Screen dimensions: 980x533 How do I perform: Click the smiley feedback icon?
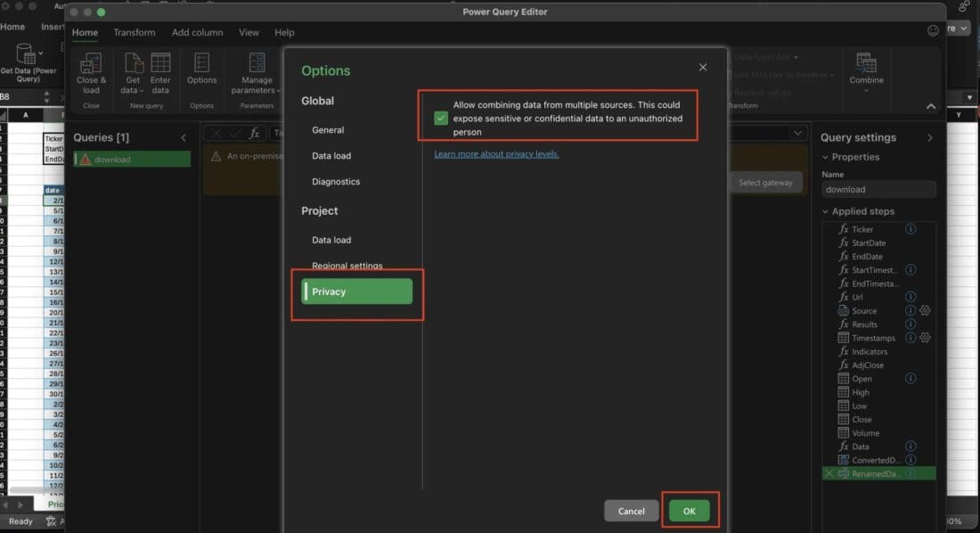[x=933, y=30]
